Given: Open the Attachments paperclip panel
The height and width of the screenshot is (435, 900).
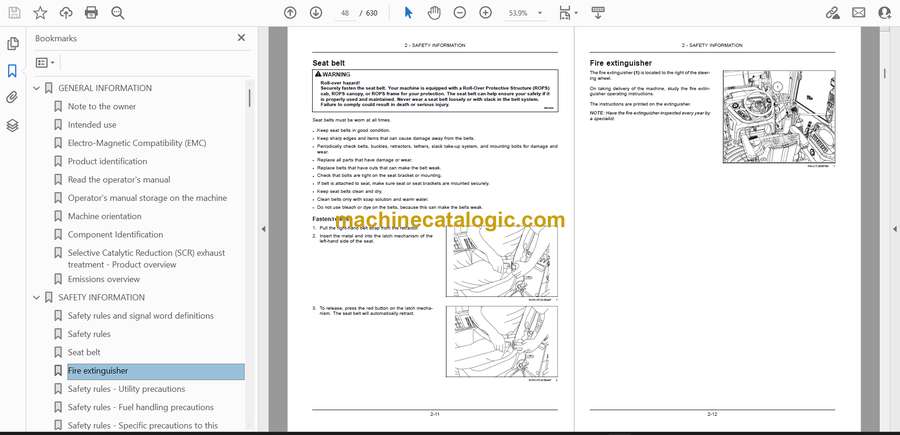Looking at the screenshot, I should [x=13, y=98].
